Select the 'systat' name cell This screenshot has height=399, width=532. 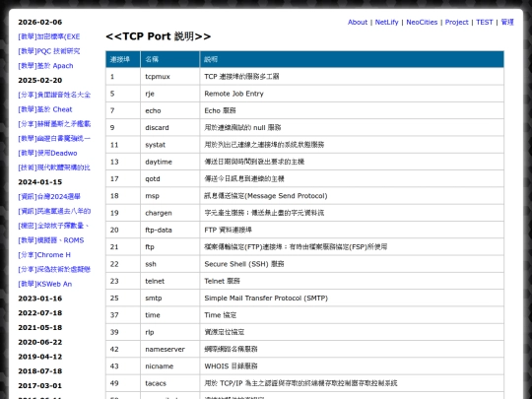point(169,145)
